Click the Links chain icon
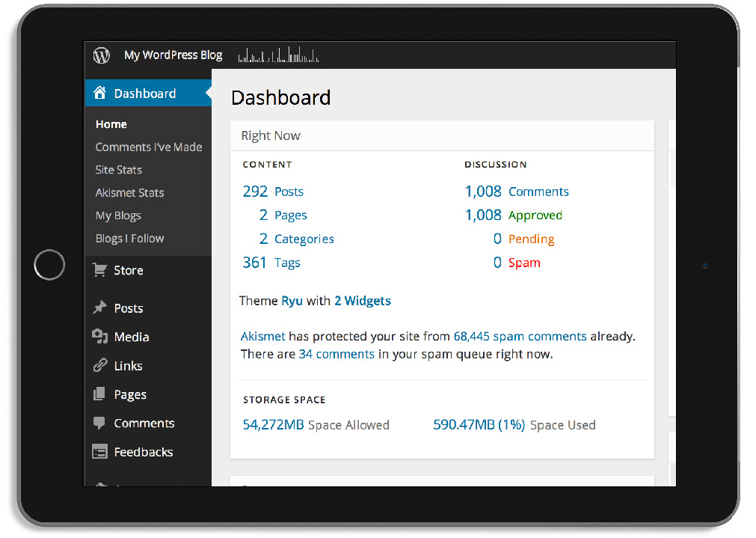The width and height of the screenshot is (756, 538). (99, 365)
